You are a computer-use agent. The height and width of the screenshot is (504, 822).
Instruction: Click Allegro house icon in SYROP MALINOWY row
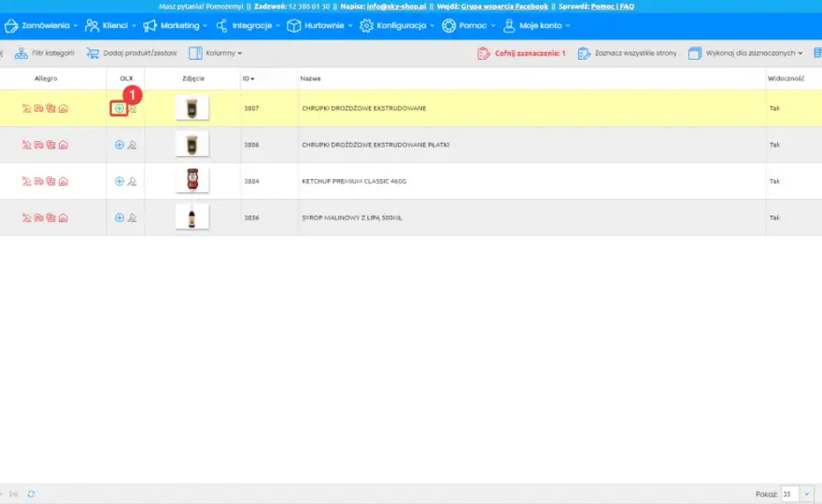pos(64,217)
